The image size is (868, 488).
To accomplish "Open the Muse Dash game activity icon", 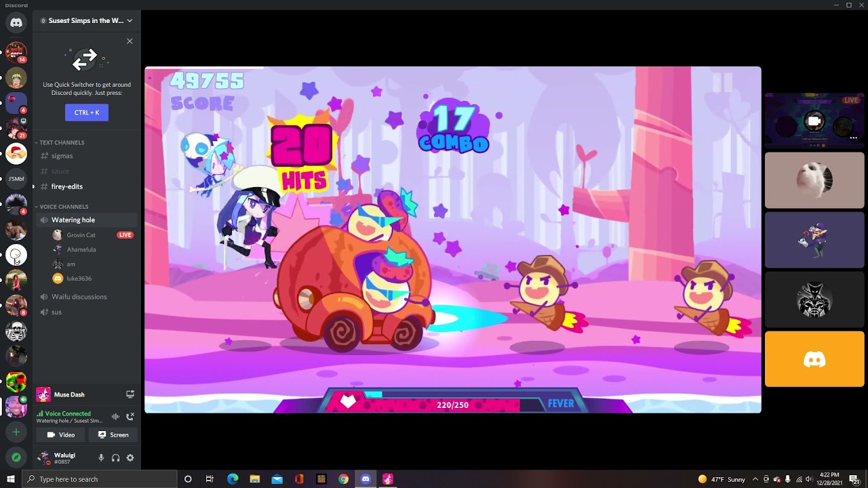I will tap(43, 394).
